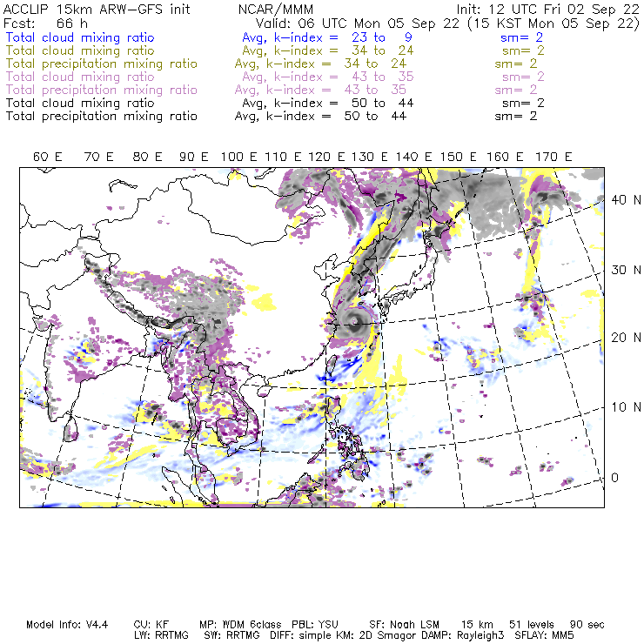The width and height of the screenshot is (644, 644).
Task: Click the 'NCAR/MMM' header text
Action: point(276,10)
